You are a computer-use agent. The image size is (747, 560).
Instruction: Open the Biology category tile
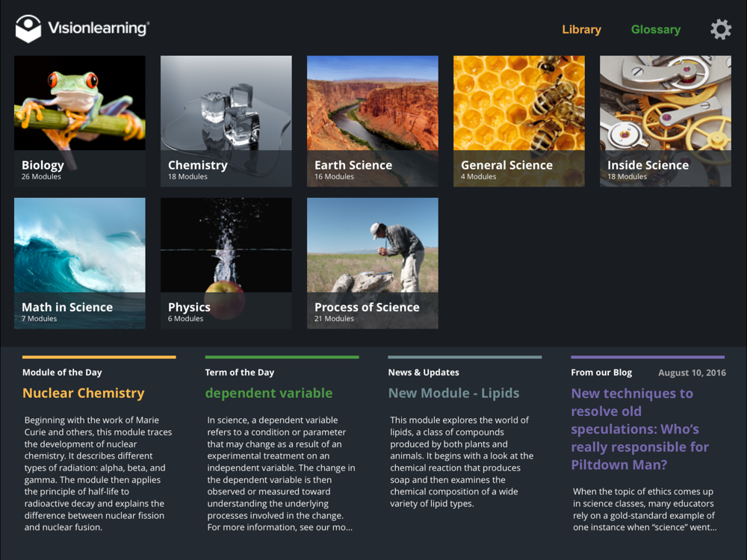point(80,121)
